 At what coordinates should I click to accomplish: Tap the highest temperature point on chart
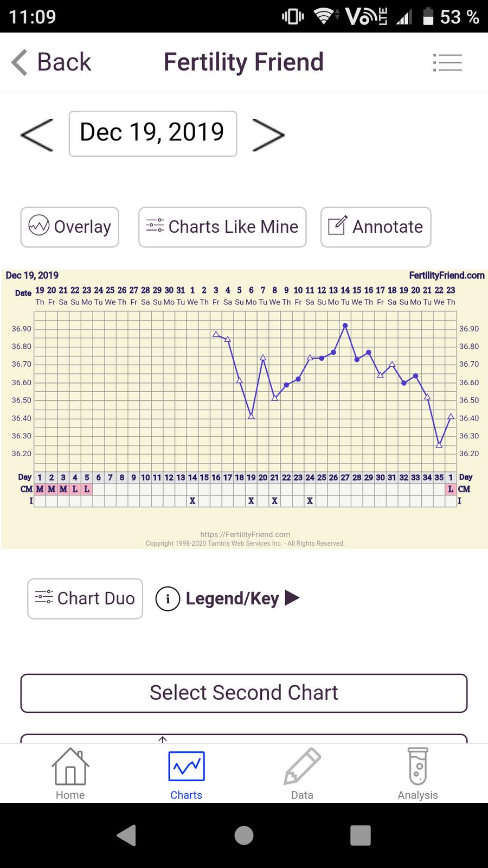pos(345,325)
